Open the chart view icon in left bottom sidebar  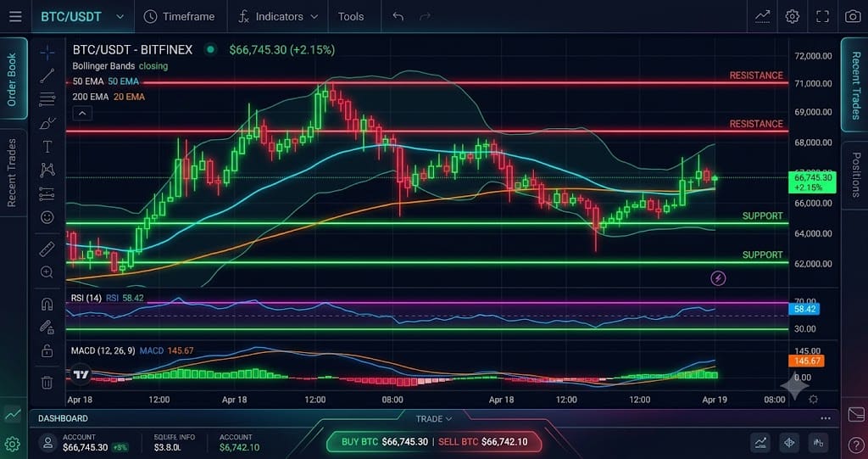click(12, 414)
